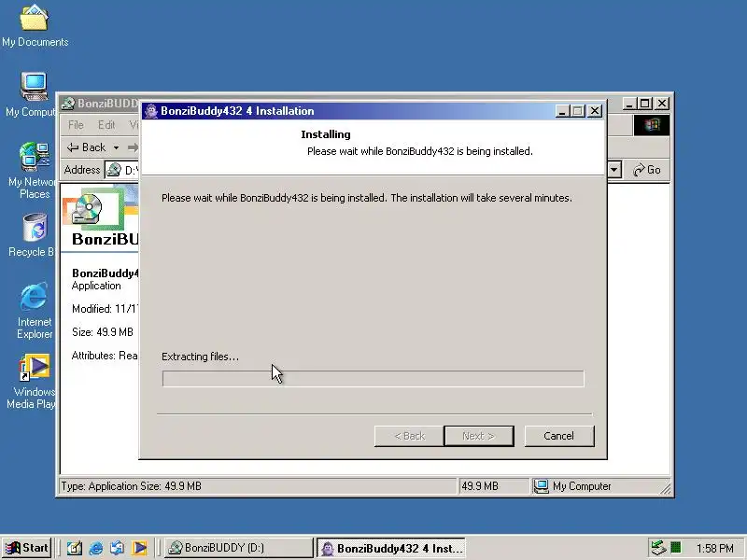Click Explorer window resize grip
The width and height of the screenshot is (747, 560).
tap(666, 488)
